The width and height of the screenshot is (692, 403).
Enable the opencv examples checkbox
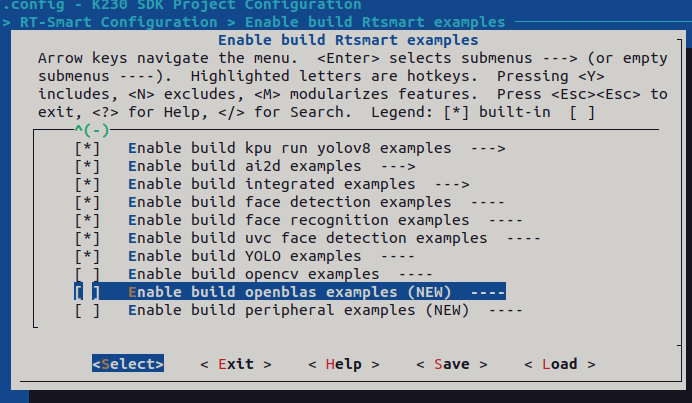pyautogui.click(x=87, y=274)
